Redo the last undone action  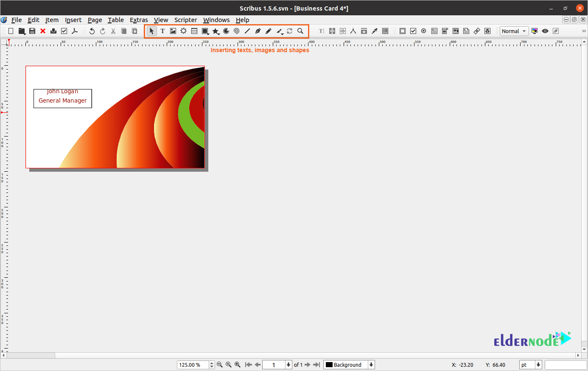pyautogui.click(x=103, y=31)
